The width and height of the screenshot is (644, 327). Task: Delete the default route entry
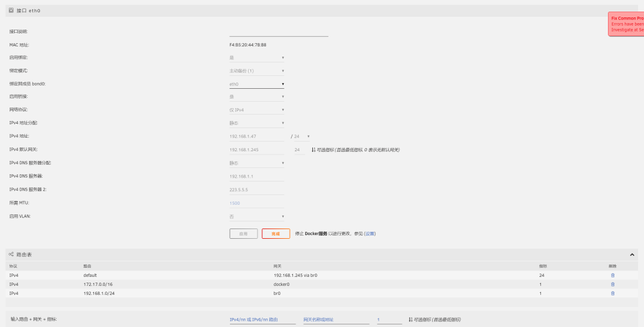612,276
